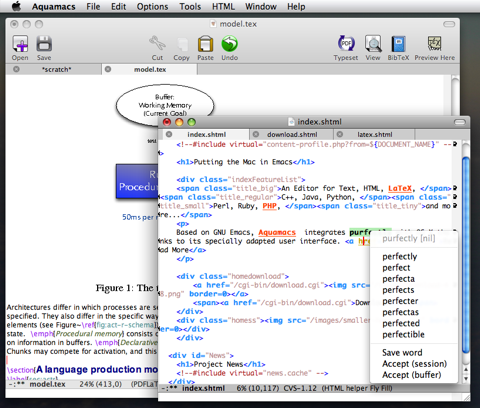Click the scroll down arrow in index.shtml window
The image size is (480, 408).
pyautogui.click(x=466, y=379)
